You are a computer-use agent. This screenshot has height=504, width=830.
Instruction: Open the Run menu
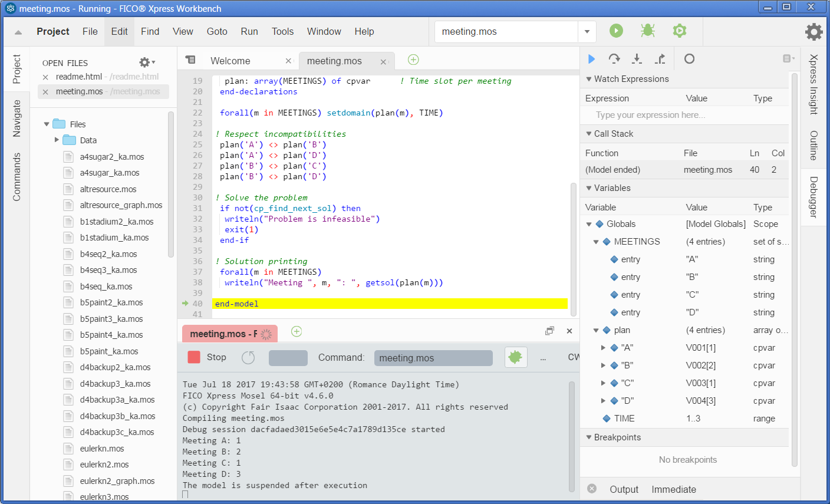click(249, 32)
